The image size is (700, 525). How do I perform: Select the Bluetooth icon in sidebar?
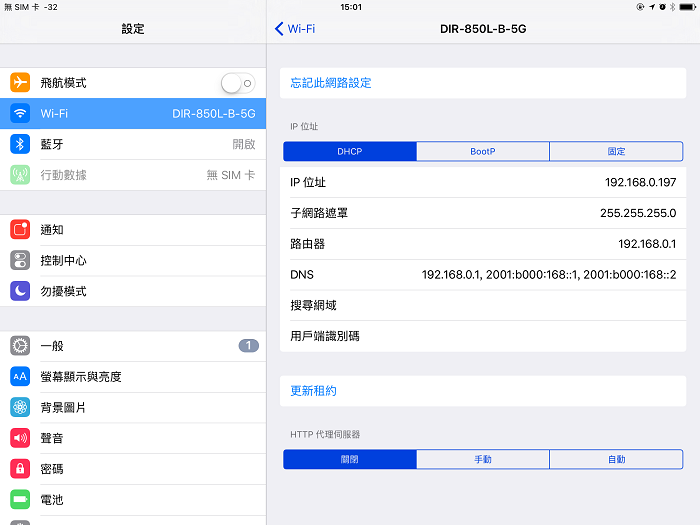(20, 144)
